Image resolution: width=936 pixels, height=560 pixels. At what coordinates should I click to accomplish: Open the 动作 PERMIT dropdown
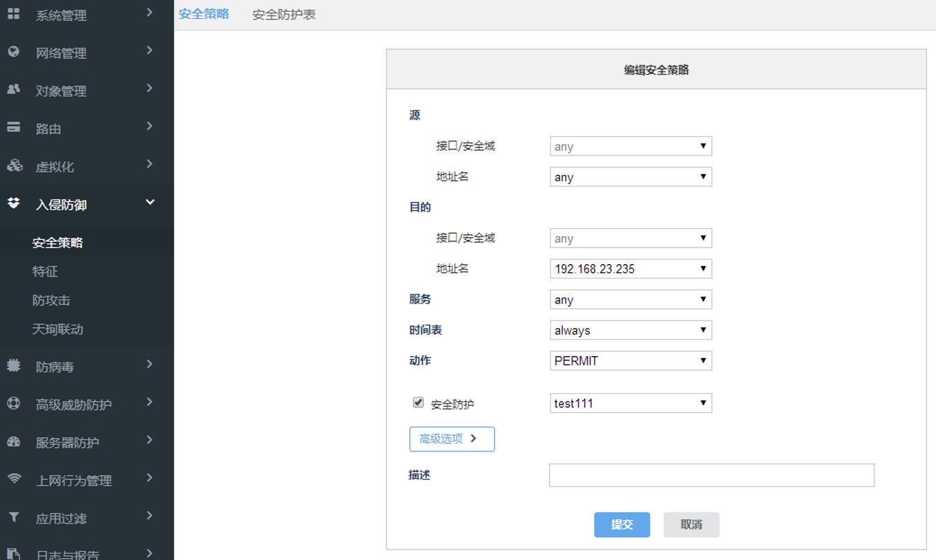click(x=630, y=361)
